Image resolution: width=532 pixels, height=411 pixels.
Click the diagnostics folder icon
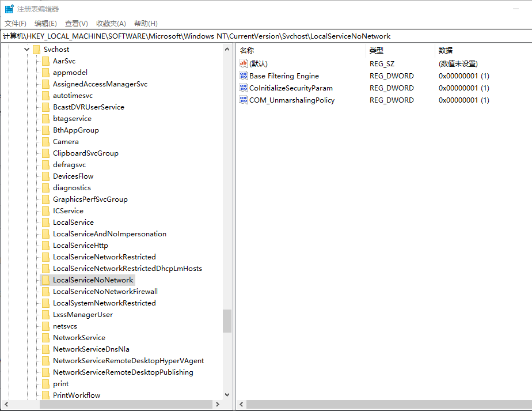click(x=46, y=188)
